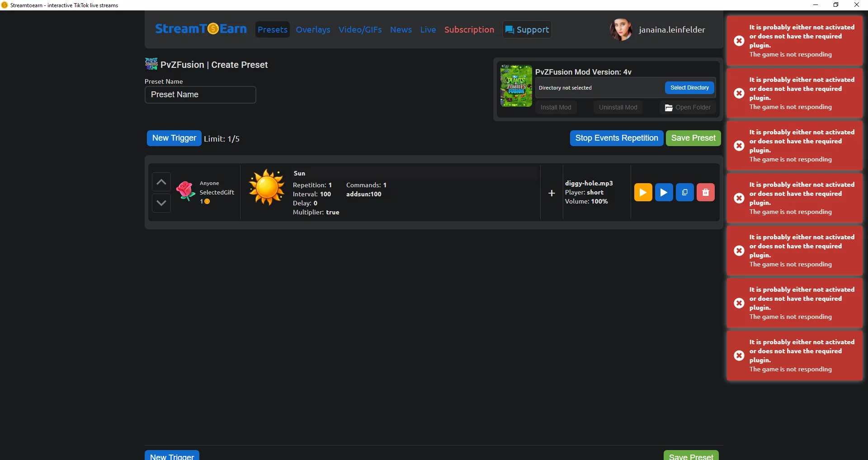Image resolution: width=868 pixels, height=460 pixels.
Task: Click the Install Mod button
Action: point(556,107)
